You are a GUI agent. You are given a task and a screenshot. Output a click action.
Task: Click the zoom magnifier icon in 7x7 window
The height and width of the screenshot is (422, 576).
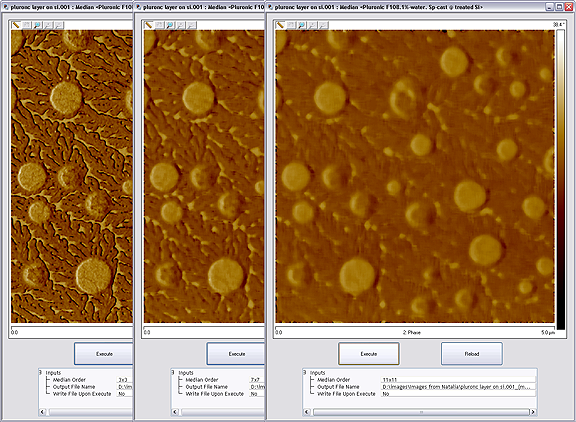tap(170, 25)
